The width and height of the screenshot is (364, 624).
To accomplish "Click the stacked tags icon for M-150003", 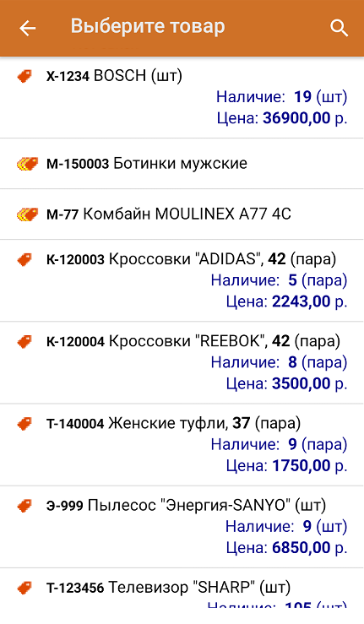I will pos(27,164).
